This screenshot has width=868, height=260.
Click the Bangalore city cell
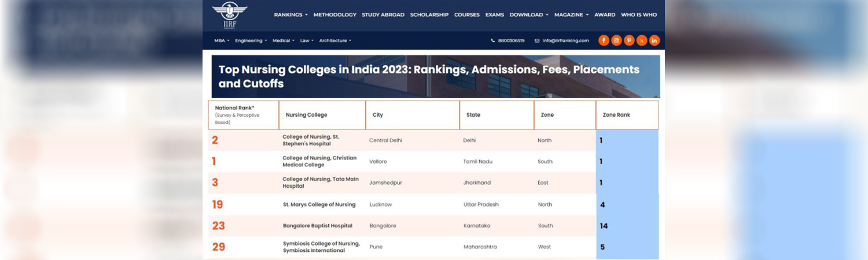(x=383, y=226)
